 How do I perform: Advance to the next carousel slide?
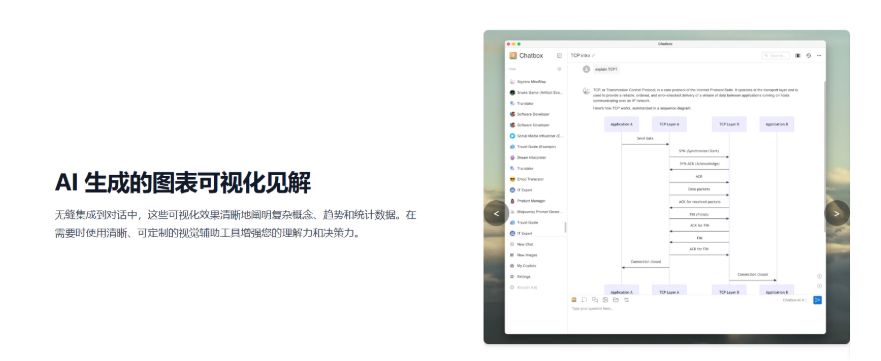[x=837, y=213]
